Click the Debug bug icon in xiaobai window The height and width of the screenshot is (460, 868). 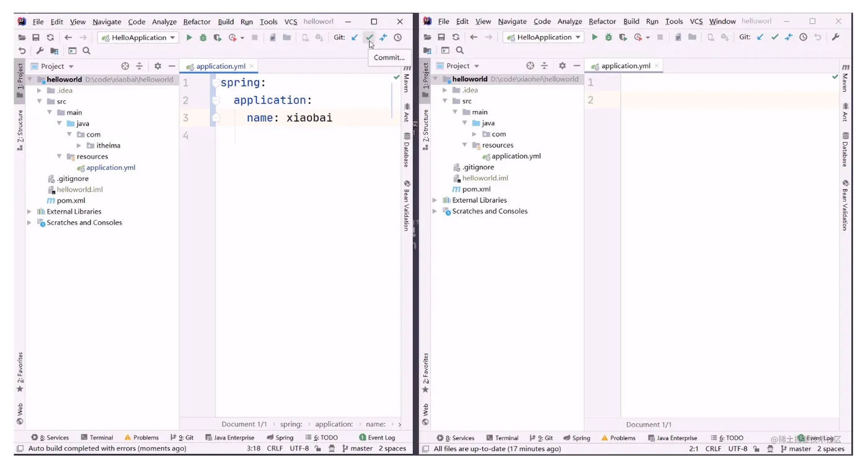point(203,37)
